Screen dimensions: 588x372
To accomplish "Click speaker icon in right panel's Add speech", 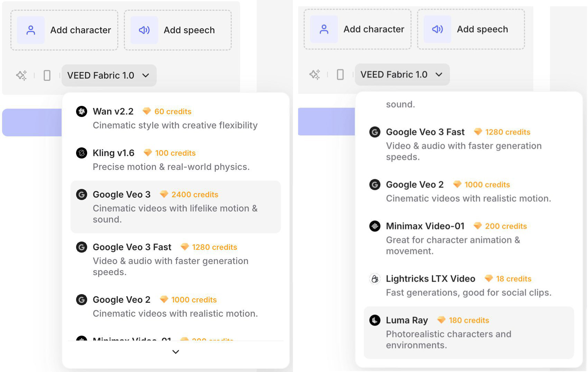I will point(438,29).
